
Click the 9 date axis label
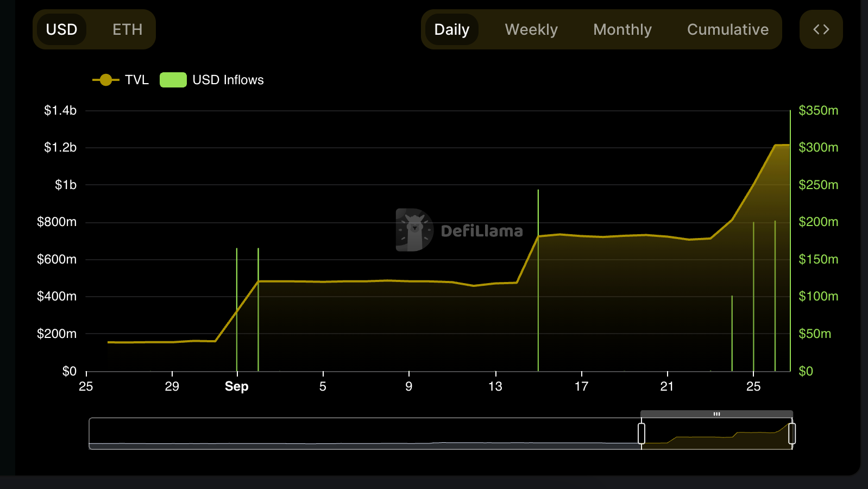point(409,386)
